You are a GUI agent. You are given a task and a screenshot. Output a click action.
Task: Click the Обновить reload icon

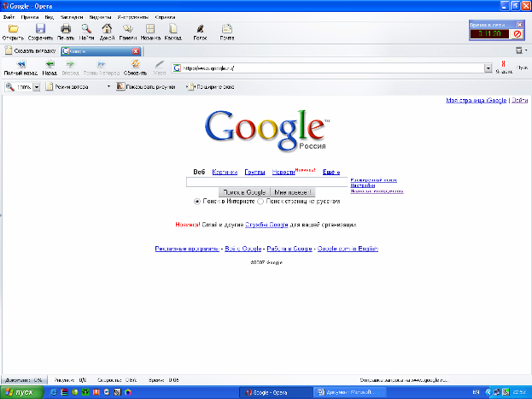pos(135,64)
